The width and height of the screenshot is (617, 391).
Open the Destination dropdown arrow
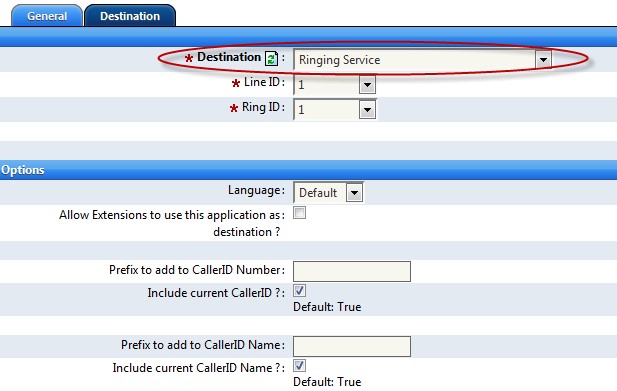[543, 60]
